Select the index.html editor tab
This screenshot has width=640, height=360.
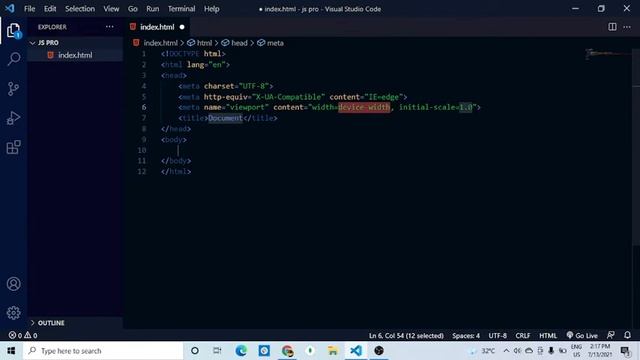coord(157,27)
